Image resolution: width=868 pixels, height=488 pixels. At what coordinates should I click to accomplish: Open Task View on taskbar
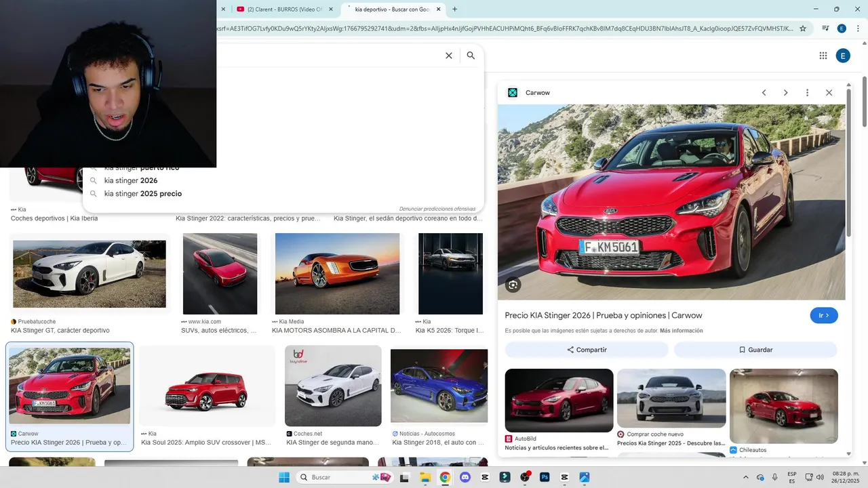point(405,477)
